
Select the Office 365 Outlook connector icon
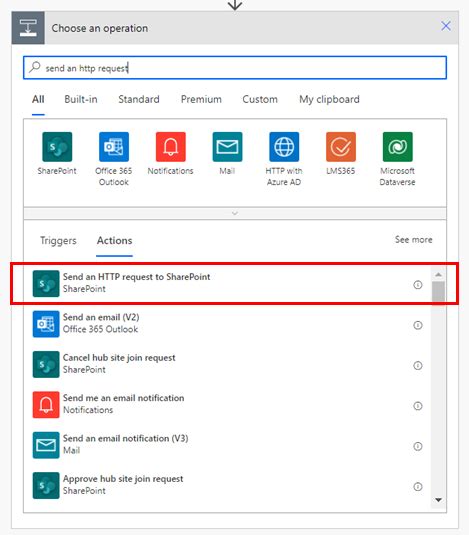pyautogui.click(x=114, y=147)
